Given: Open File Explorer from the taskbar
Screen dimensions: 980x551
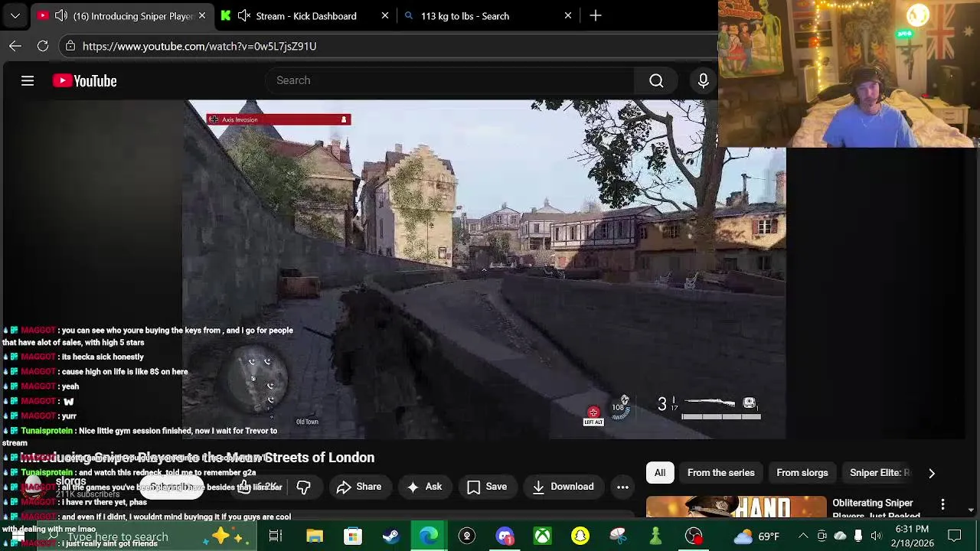Looking at the screenshot, I should point(315,536).
